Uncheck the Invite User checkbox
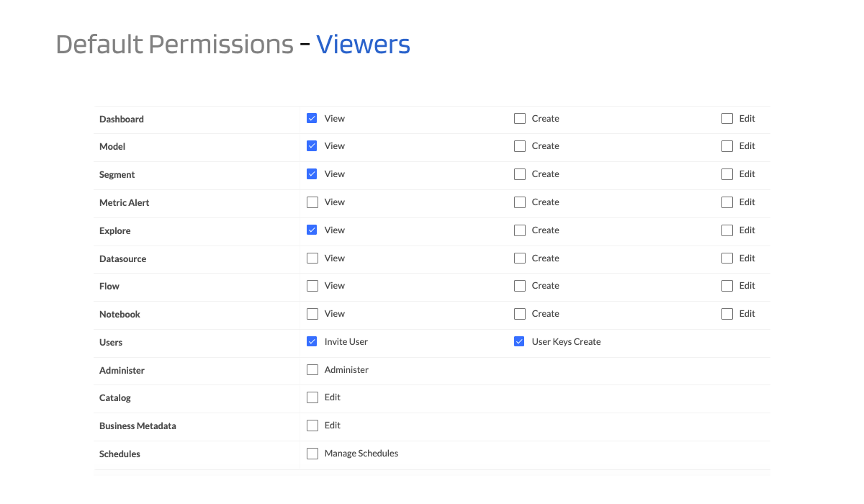Image resolution: width=864 pixels, height=504 pixels. point(312,341)
